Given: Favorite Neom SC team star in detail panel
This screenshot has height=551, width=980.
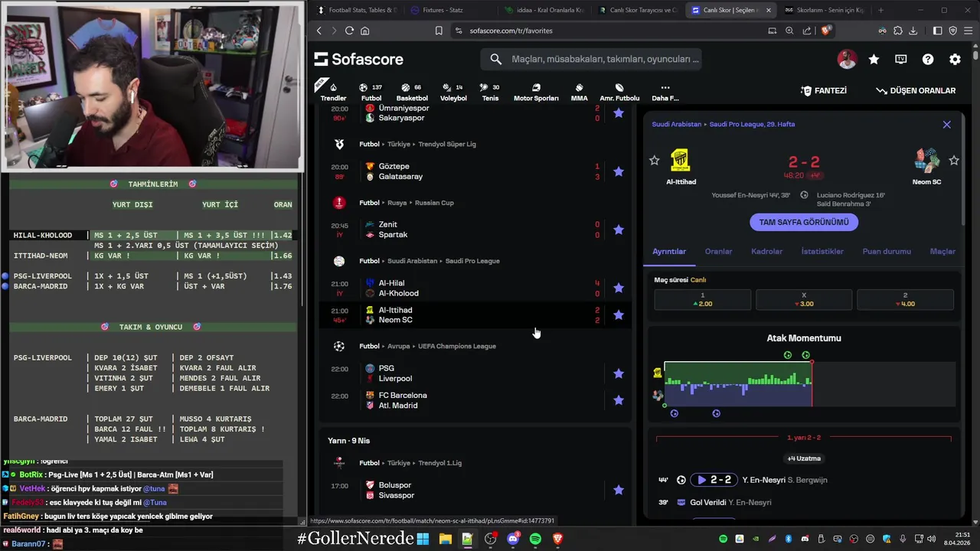Looking at the screenshot, I should [x=954, y=160].
